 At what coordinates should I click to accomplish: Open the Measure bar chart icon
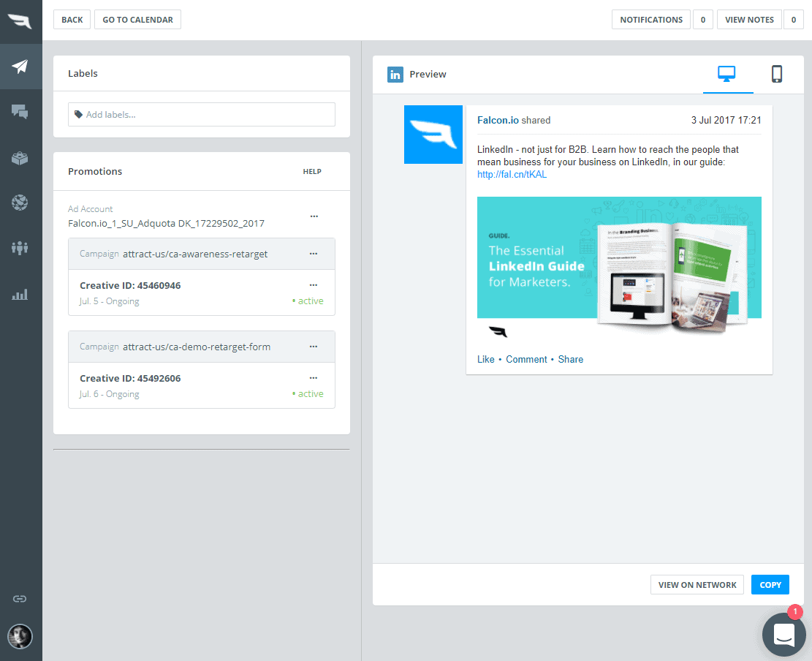tap(20, 295)
